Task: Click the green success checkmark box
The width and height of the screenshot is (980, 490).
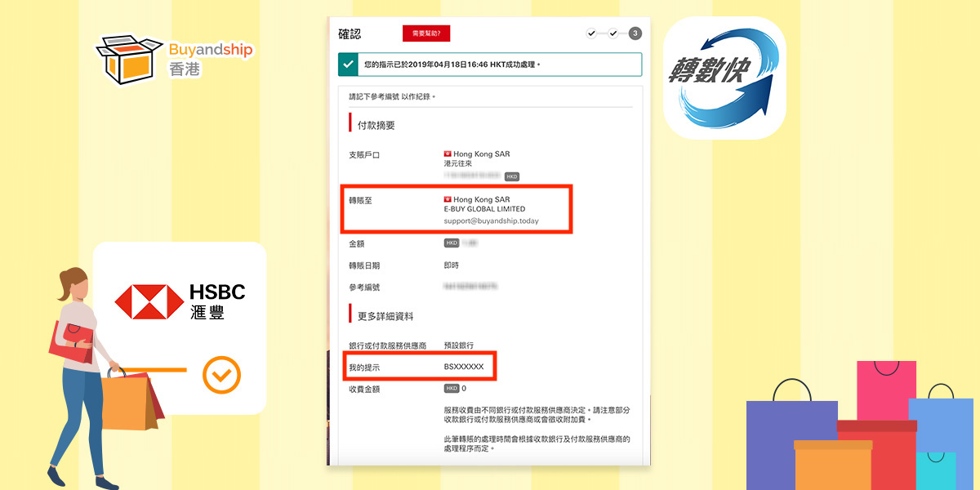Action: tap(349, 65)
